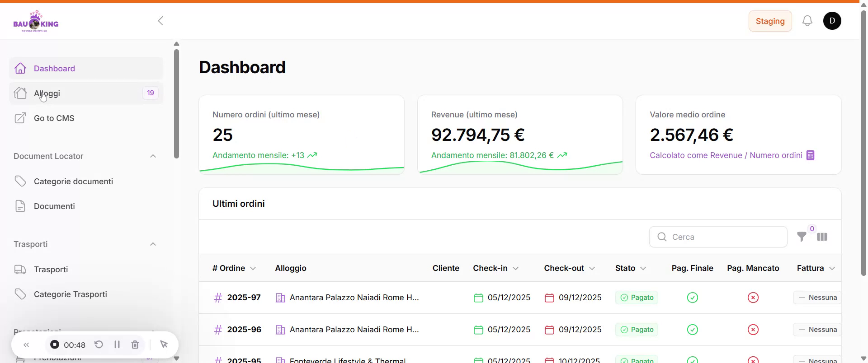Click the Go to CMS link
The height and width of the screenshot is (363, 868).
(54, 118)
